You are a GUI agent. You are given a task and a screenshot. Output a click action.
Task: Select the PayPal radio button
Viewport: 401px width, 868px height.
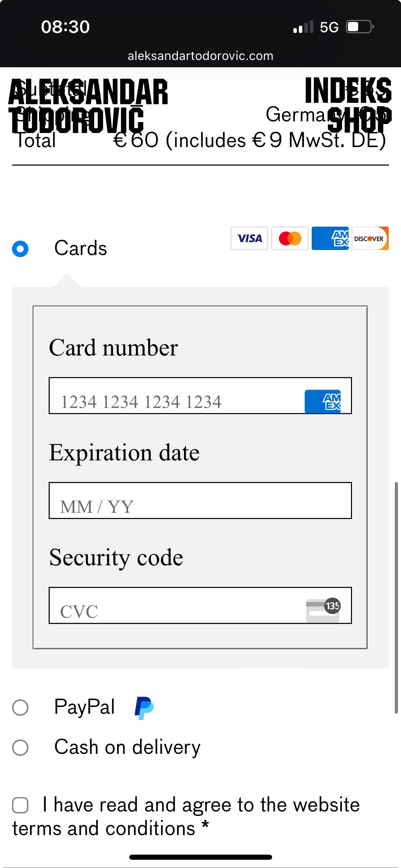pyautogui.click(x=20, y=708)
